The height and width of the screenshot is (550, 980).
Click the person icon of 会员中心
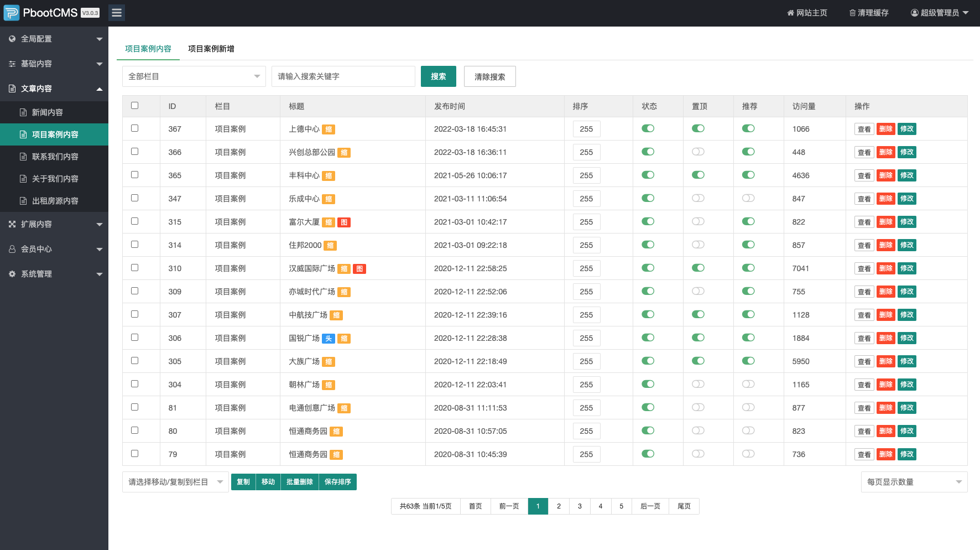click(x=12, y=249)
